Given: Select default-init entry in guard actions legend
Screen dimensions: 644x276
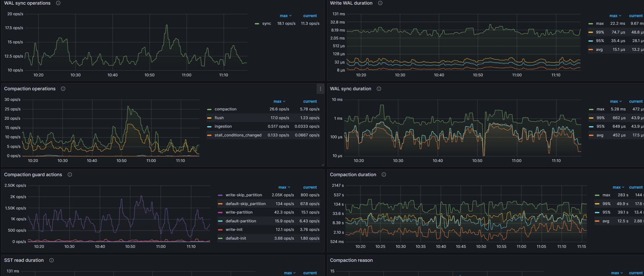Looking at the screenshot, I should pyautogui.click(x=235, y=238).
